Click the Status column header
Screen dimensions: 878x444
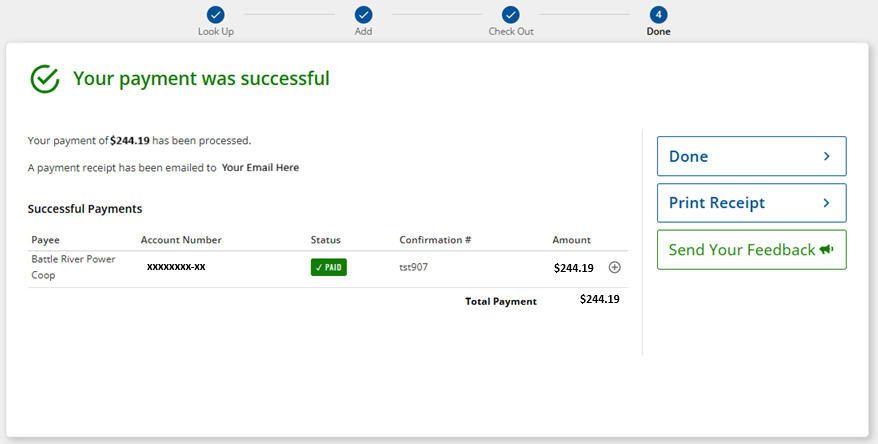coord(325,240)
